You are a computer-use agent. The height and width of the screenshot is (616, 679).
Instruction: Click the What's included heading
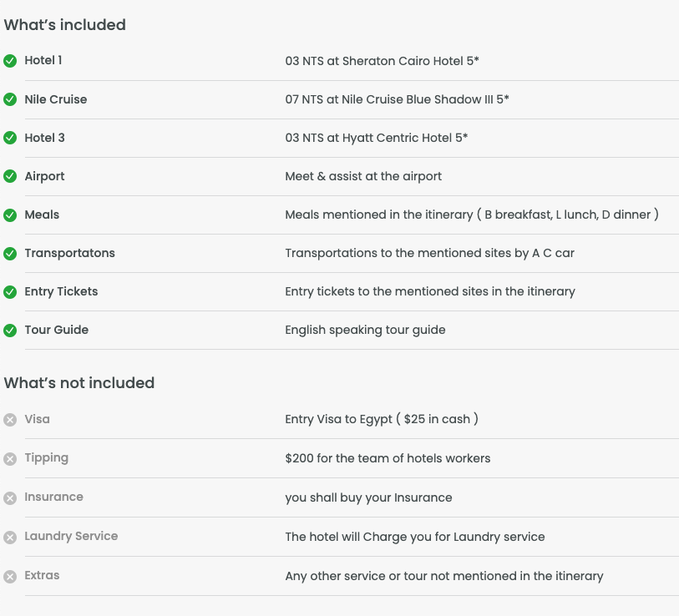[x=65, y=25]
